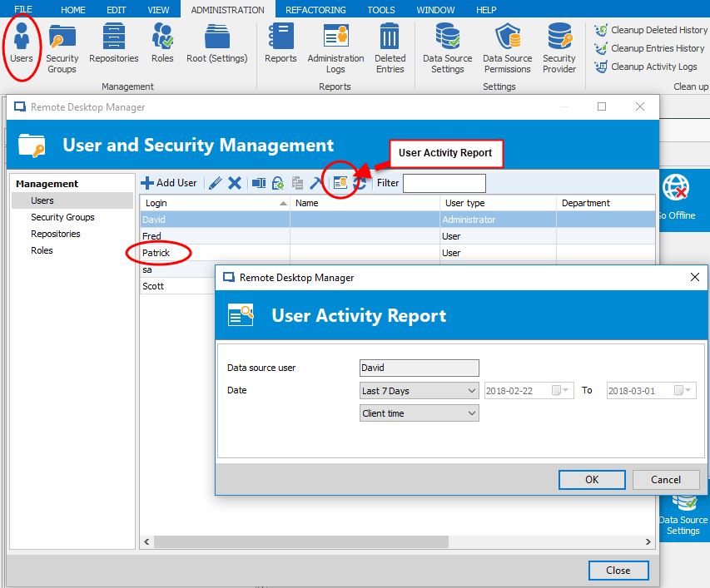Click the Cancel button
The height and width of the screenshot is (588, 710).
coord(666,480)
